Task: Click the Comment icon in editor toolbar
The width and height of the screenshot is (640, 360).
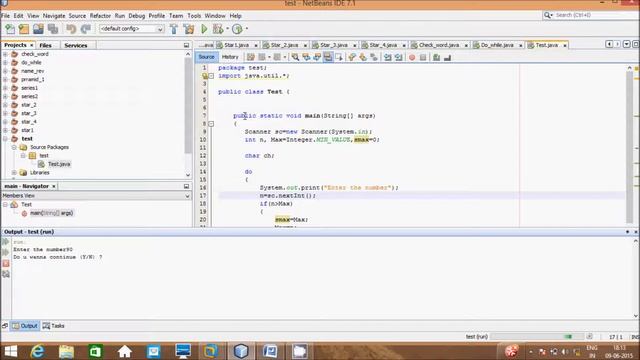Action: point(436,58)
